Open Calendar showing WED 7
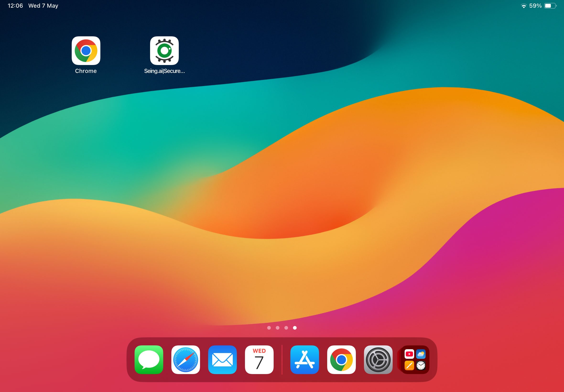 [259, 359]
